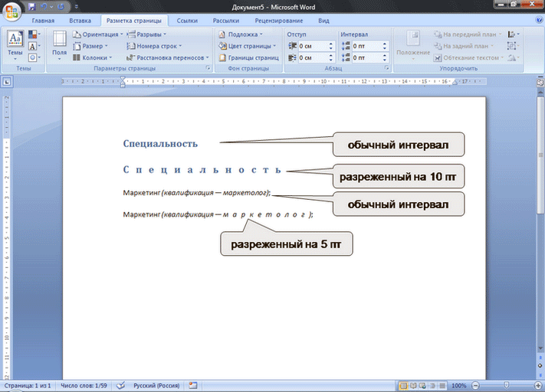Image resolution: width=545 pixels, height=392 pixels.
Task: Open the Поля margins menu
Action: [60, 45]
